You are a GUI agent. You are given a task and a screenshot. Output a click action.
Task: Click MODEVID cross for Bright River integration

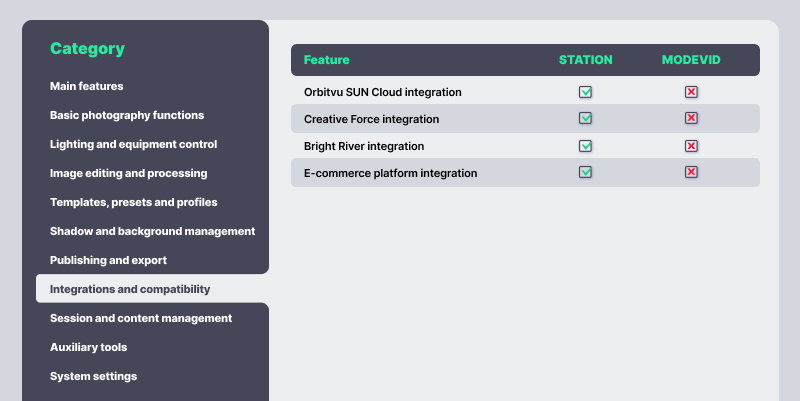pos(691,146)
